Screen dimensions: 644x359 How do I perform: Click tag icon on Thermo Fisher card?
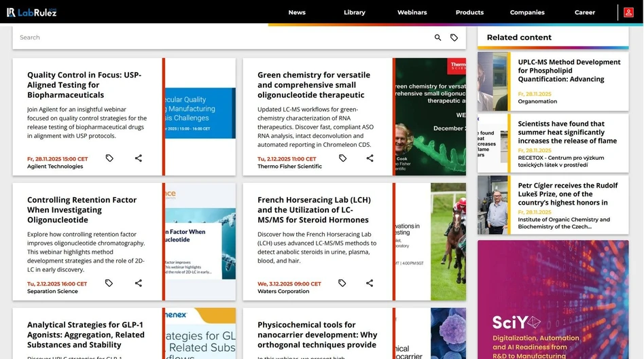342,158
